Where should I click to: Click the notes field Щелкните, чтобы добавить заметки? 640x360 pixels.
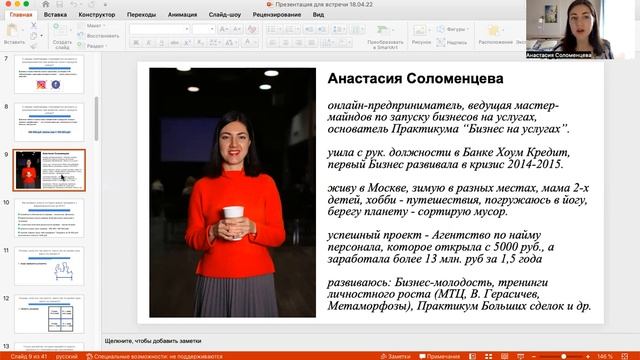[x=153, y=341]
